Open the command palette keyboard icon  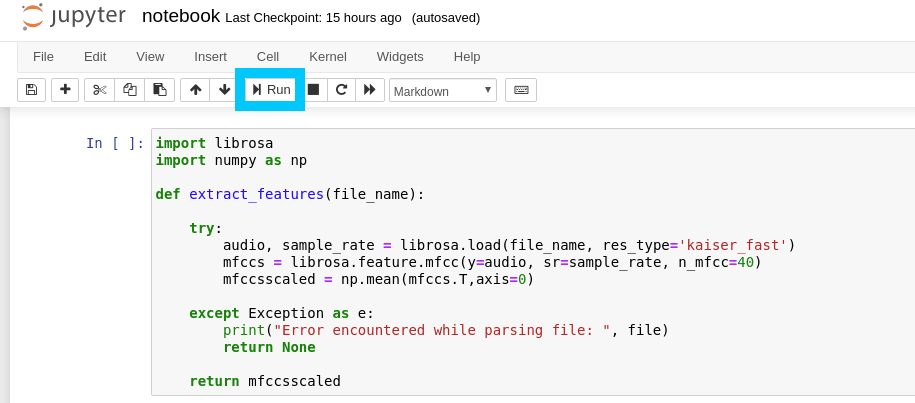click(521, 90)
